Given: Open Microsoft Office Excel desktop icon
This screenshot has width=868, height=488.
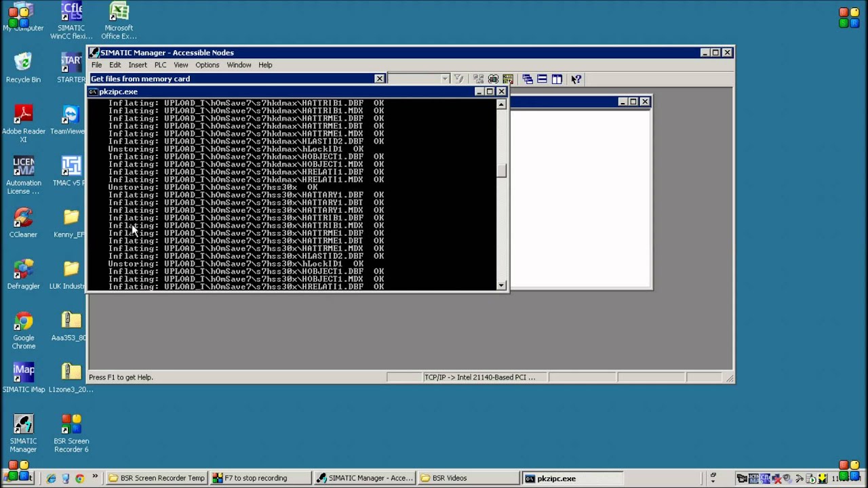Looking at the screenshot, I should [x=119, y=21].
